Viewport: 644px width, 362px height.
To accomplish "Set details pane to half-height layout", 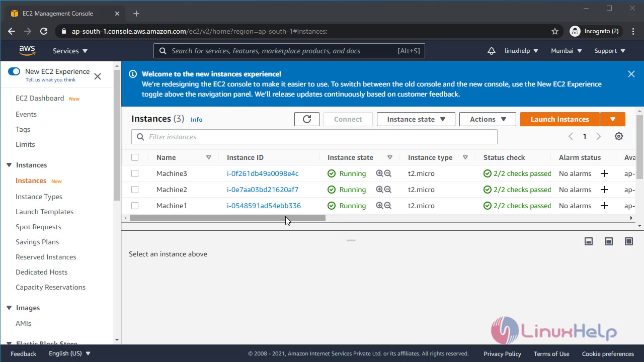I will click(609, 241).
